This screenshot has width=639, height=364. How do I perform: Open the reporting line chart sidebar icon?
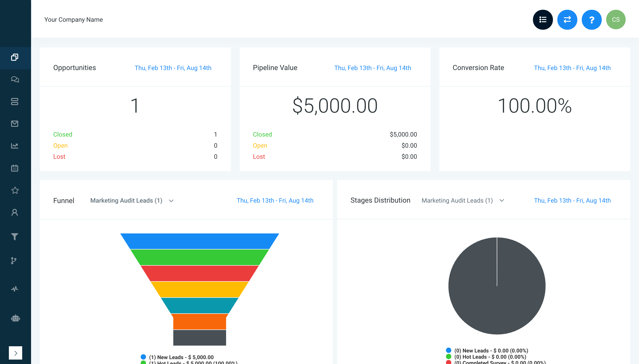click(x=15, y=146)
